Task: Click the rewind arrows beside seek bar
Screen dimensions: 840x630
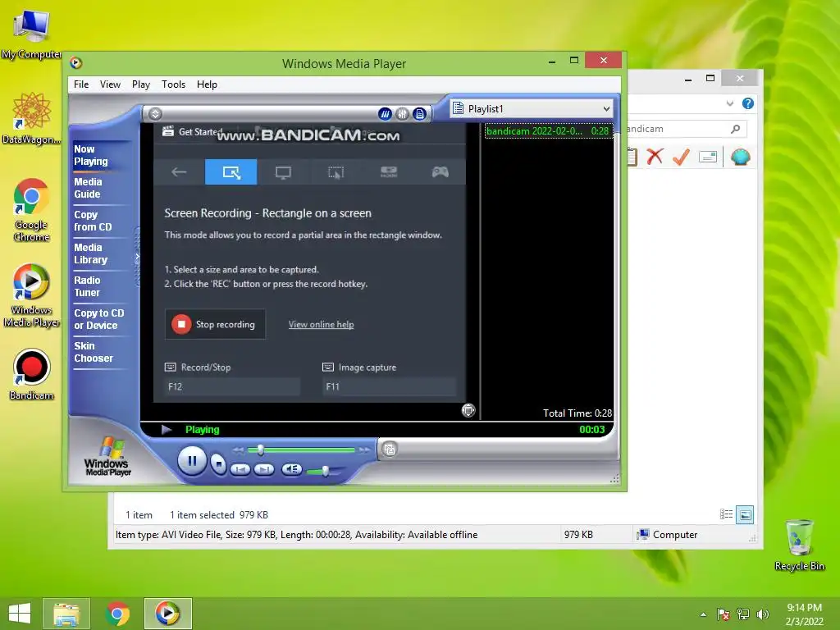Action: pyautogui.click(x=239, y=450)
